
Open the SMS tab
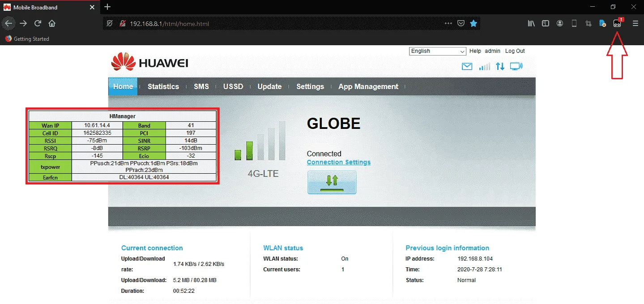point(201,86)
